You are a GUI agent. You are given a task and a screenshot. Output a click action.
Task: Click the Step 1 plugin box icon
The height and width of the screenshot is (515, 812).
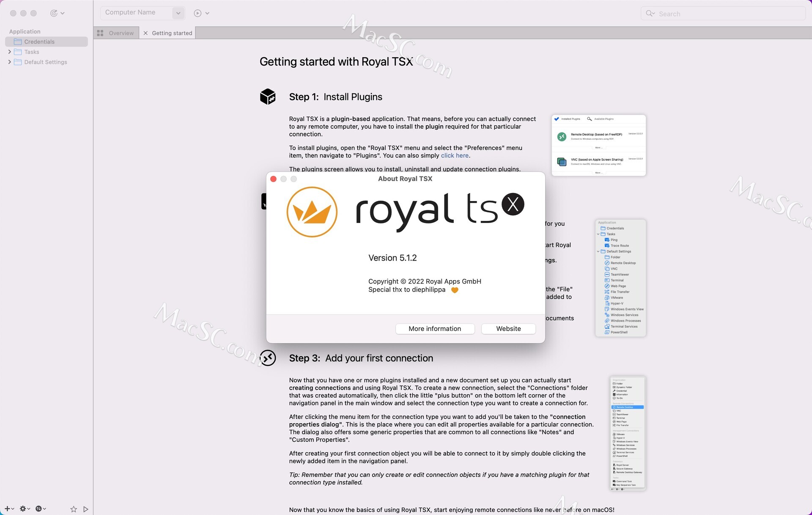268,96
